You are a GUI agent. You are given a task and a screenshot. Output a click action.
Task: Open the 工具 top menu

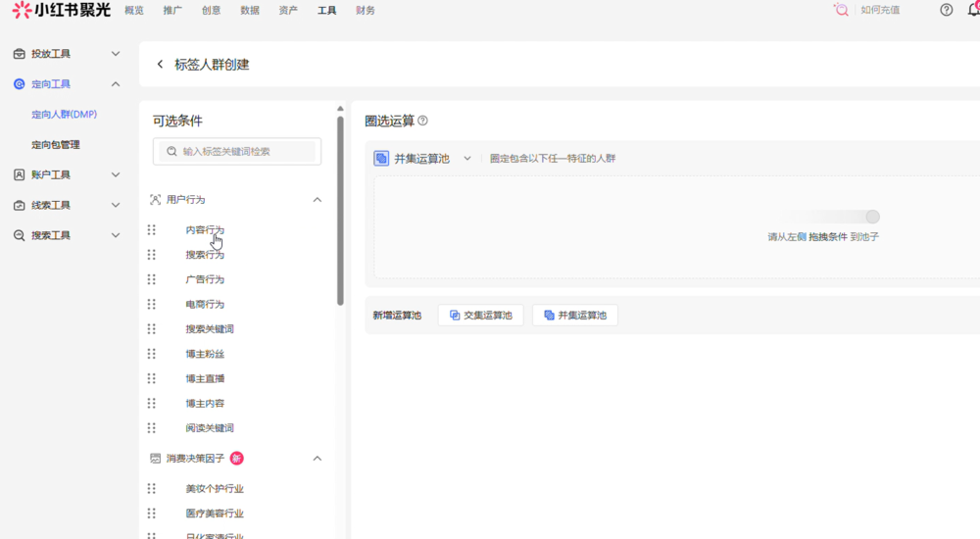click(x=327, y=11)
